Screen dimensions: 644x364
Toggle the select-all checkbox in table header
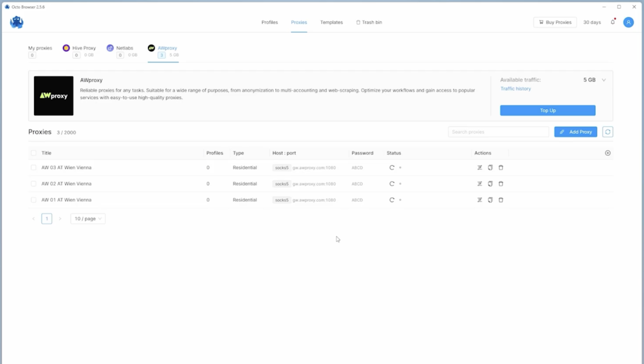[x=34, y=153]
